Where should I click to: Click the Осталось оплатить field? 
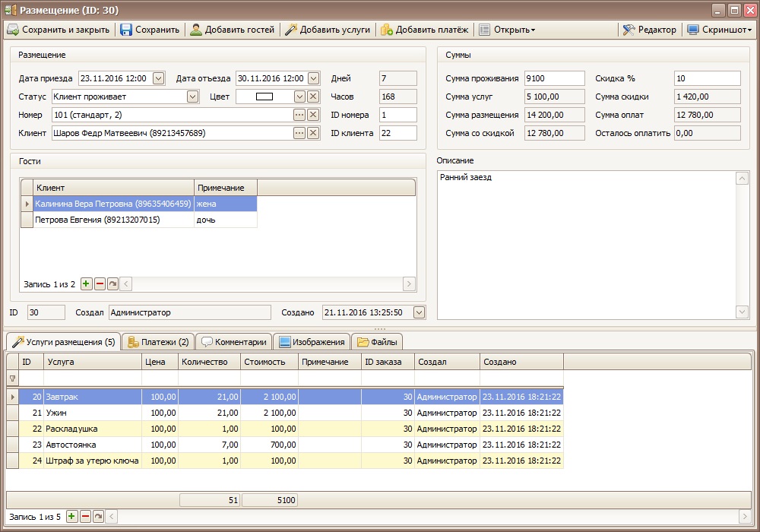(707, 133)
